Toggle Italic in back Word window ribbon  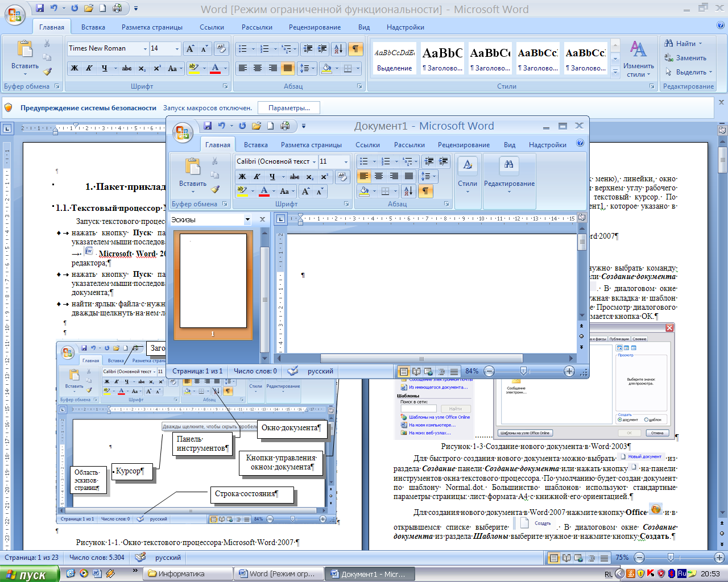(89, 68)
